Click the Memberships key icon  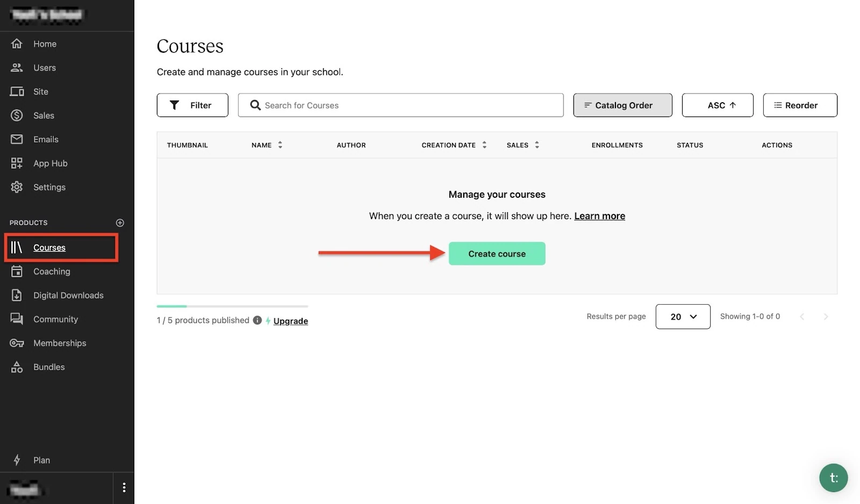point(17,343)
